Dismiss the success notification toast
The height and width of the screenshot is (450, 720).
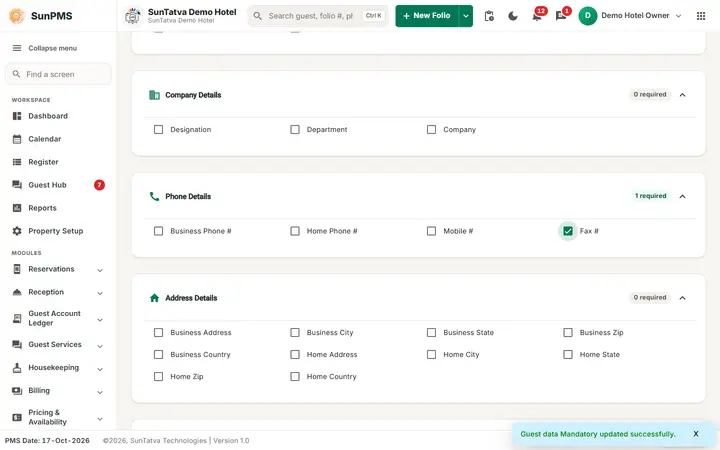point(696,434)
